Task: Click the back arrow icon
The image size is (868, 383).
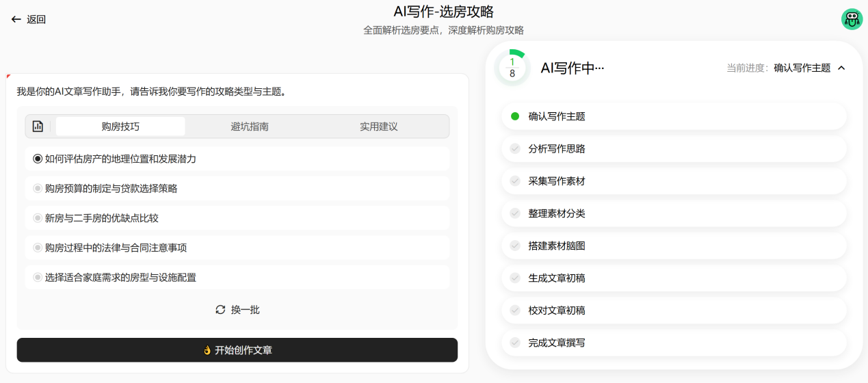Action: tap(16, 19)
